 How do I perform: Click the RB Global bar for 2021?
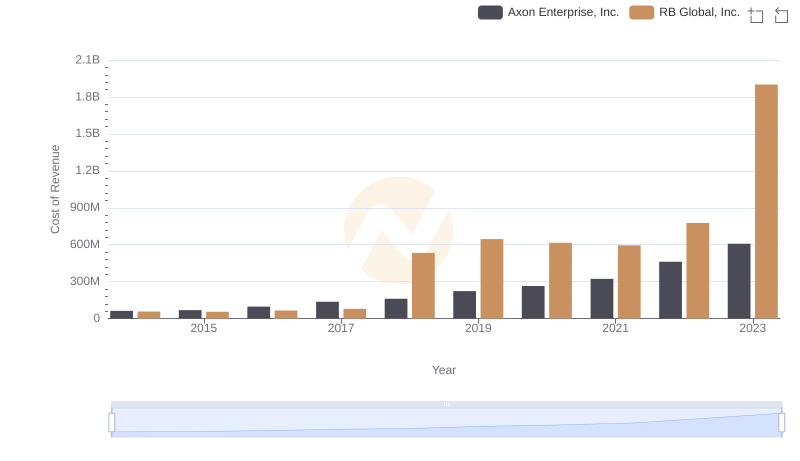(629, 282)
